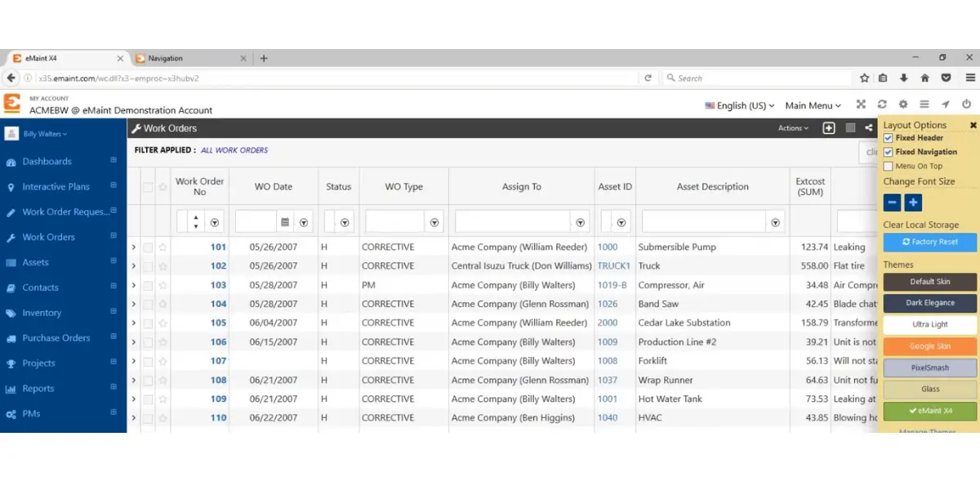Toggle the Fixed Navigation checkbox
Image resolution: width=980 pixels, height=490 pixels.
click(889, 152)
